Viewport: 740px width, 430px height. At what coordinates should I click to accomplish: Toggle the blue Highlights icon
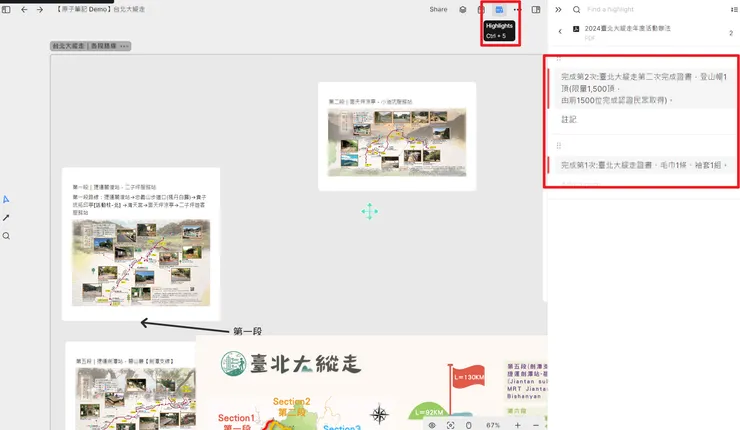(x=499, y=9)
